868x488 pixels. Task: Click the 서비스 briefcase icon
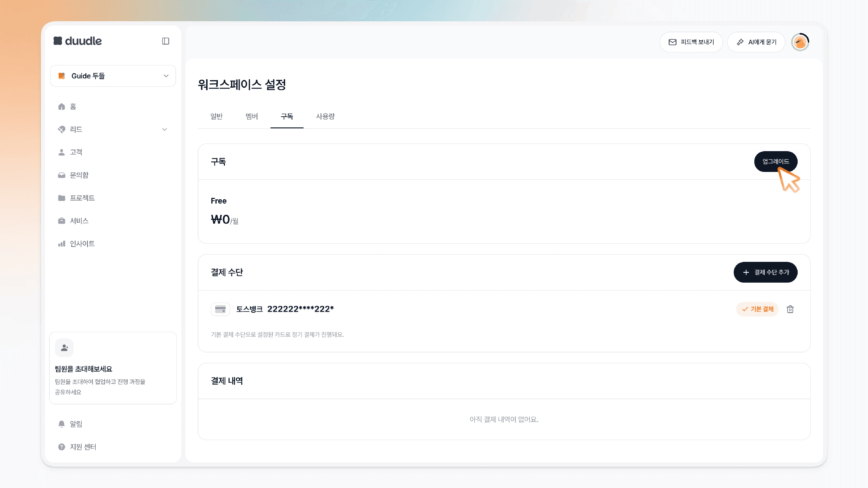(61, 221)
